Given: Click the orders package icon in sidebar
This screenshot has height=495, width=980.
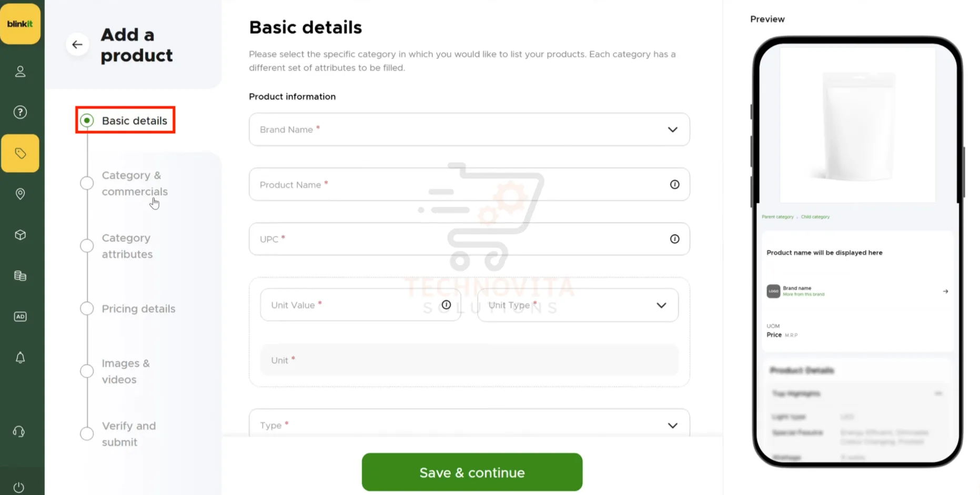Looking at the screenshot, I should tap(20, 235).
